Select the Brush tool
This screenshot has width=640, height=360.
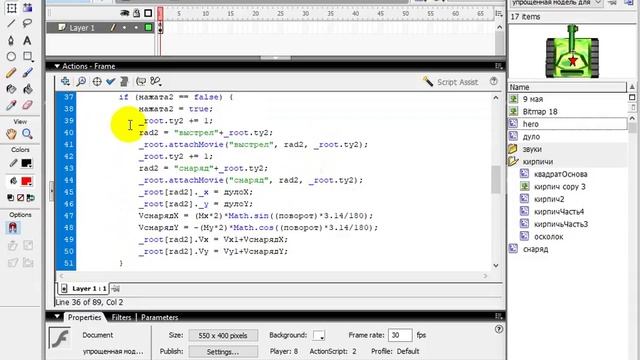[27, 73]
